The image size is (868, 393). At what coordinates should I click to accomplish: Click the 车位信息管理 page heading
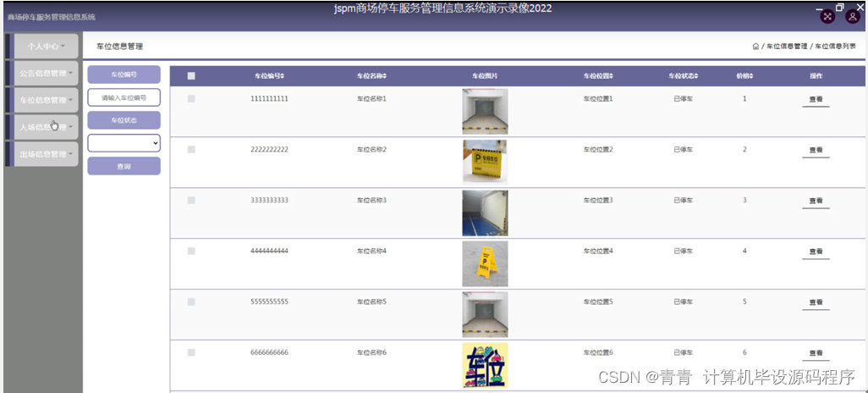coord(119,47)
